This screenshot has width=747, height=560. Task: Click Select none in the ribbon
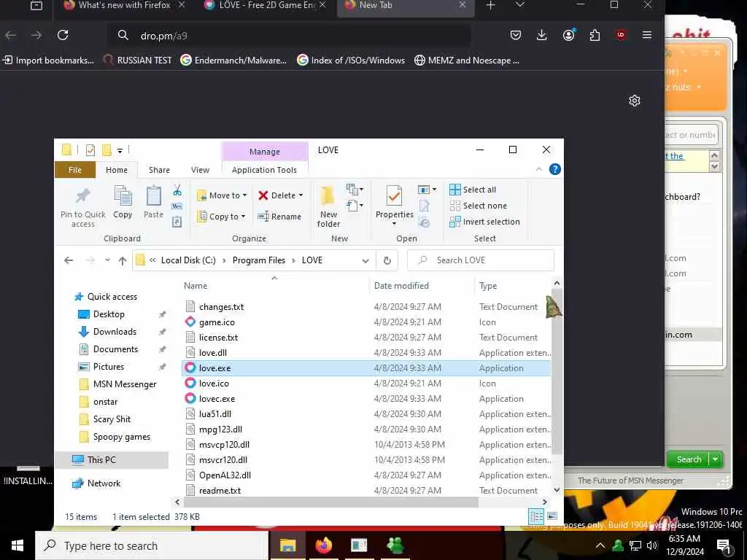[x=479, y=206]
